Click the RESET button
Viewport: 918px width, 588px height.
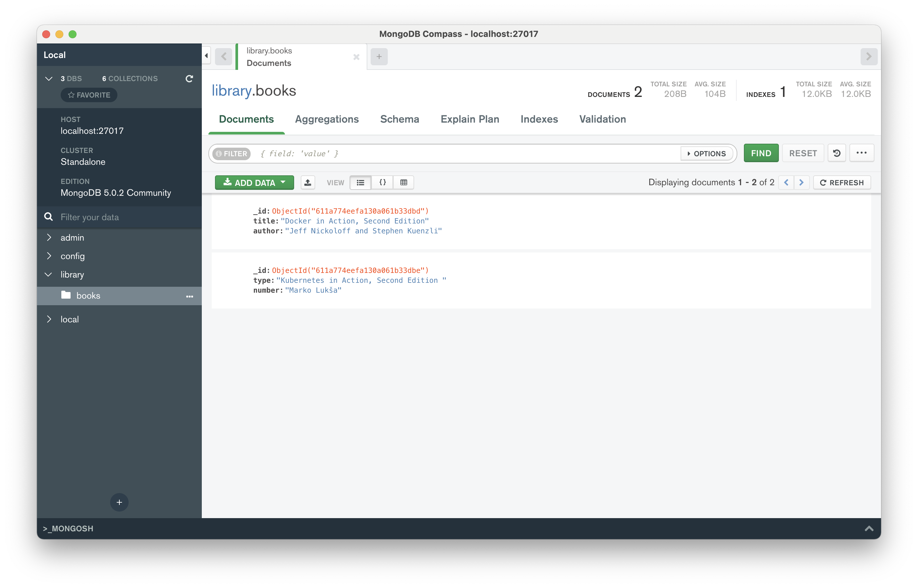[x=802, y=153]
